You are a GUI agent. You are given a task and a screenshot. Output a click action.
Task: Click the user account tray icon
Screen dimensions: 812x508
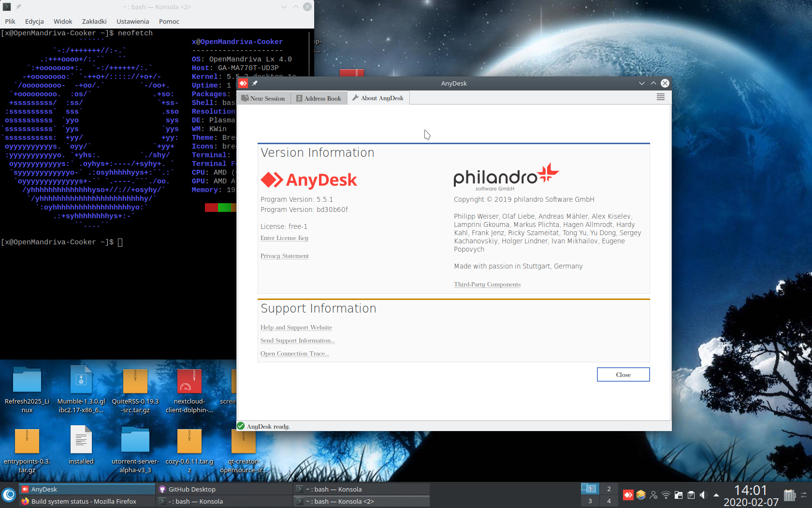click(x=653, y=495)
